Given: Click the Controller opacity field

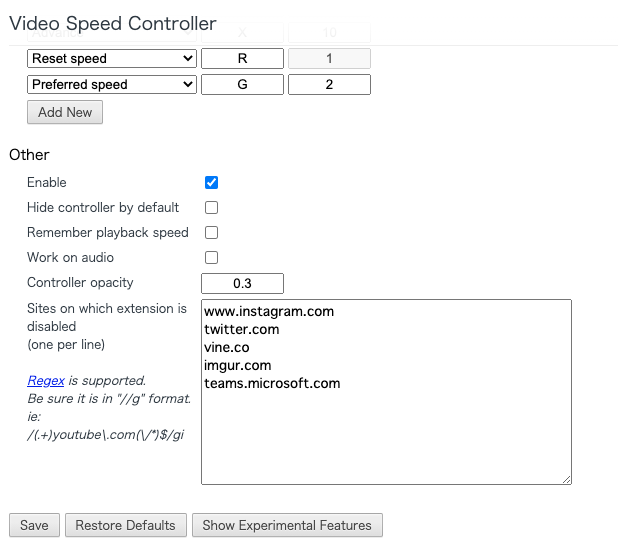Looking at the screenshot, I should click(242, 283).
